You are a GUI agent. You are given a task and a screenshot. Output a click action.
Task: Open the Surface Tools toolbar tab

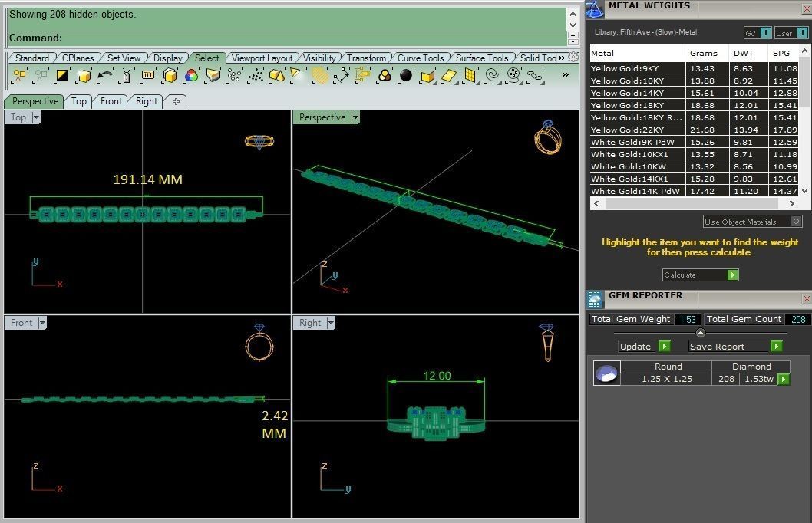click(482, 58)
